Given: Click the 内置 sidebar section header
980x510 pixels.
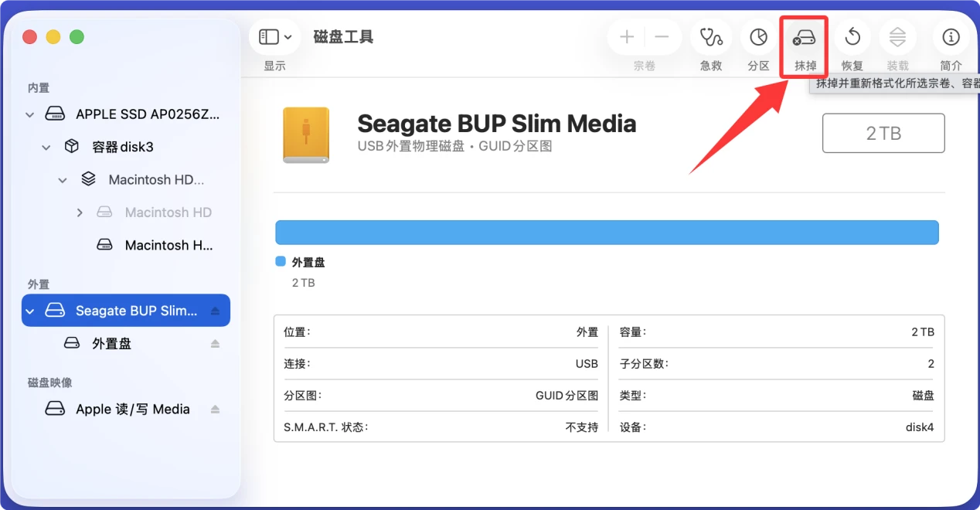Looking at the screenshot, I should pos(39,88).
